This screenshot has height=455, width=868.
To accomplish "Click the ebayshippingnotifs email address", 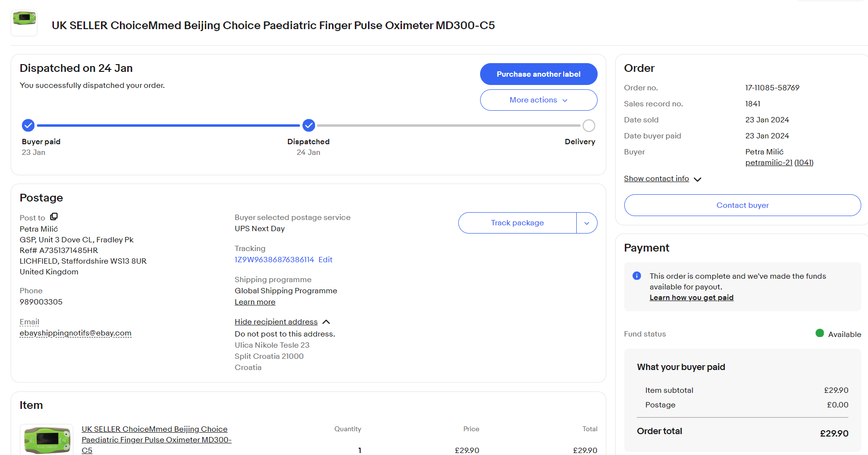I will (75, 333).
